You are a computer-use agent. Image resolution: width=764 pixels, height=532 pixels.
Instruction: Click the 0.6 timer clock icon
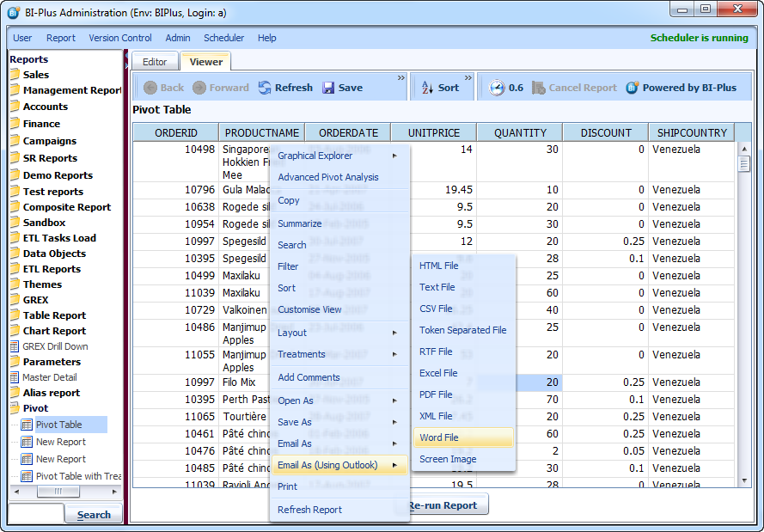pos(497,88)
